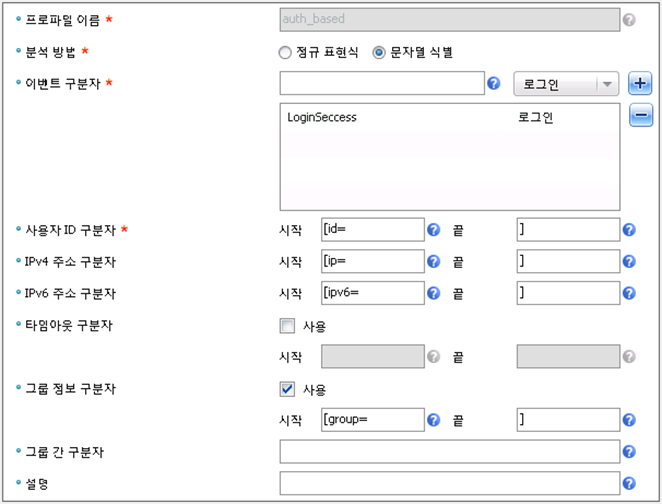Open the 로그인 event type dropdown
The height and width of the screenshot is (504, 662).
point(566,84)
